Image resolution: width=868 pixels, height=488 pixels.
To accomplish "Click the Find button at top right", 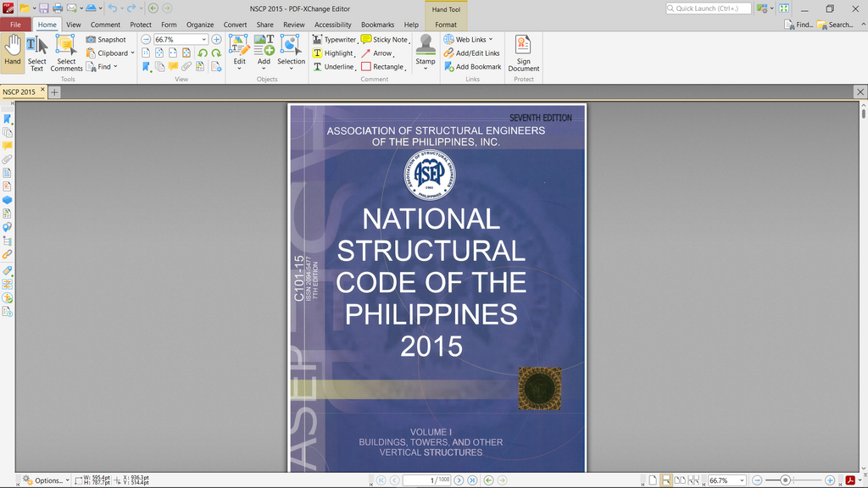I will tap(798, 25).
